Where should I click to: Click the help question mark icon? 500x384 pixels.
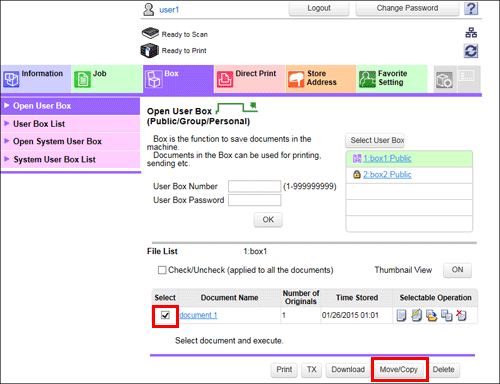tap(471, 8)
